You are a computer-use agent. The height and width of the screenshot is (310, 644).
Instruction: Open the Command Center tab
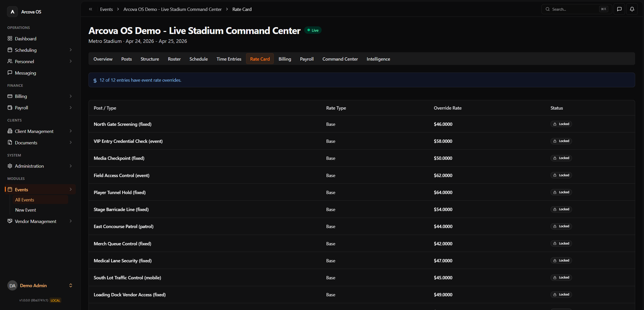[x=340, y=59]
